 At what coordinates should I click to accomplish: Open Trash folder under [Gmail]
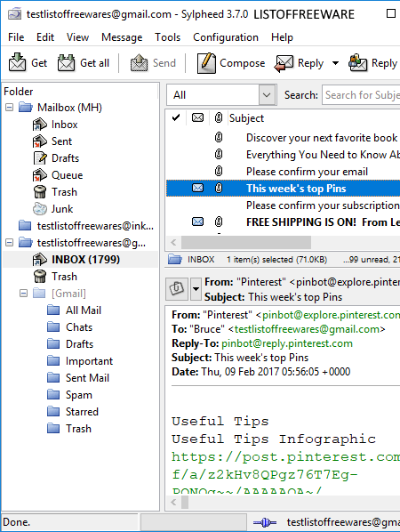78,429
